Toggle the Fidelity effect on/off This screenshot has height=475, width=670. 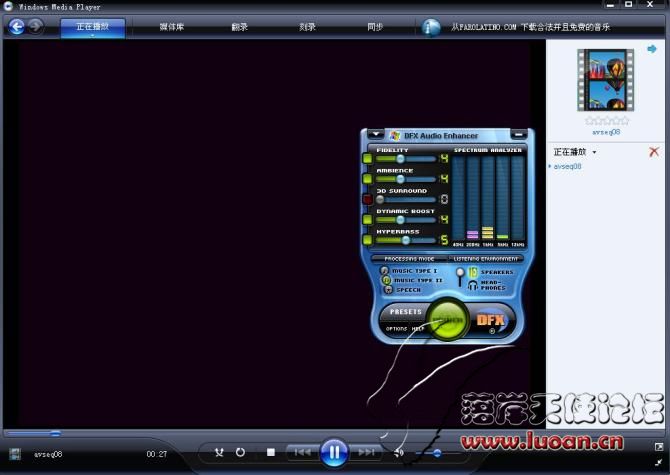367,158
